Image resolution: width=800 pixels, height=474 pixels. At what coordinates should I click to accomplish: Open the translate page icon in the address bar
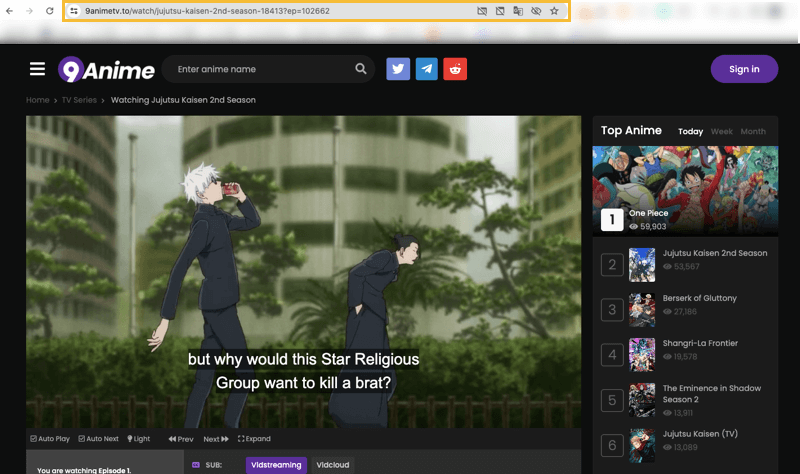(x=518, y=11)
